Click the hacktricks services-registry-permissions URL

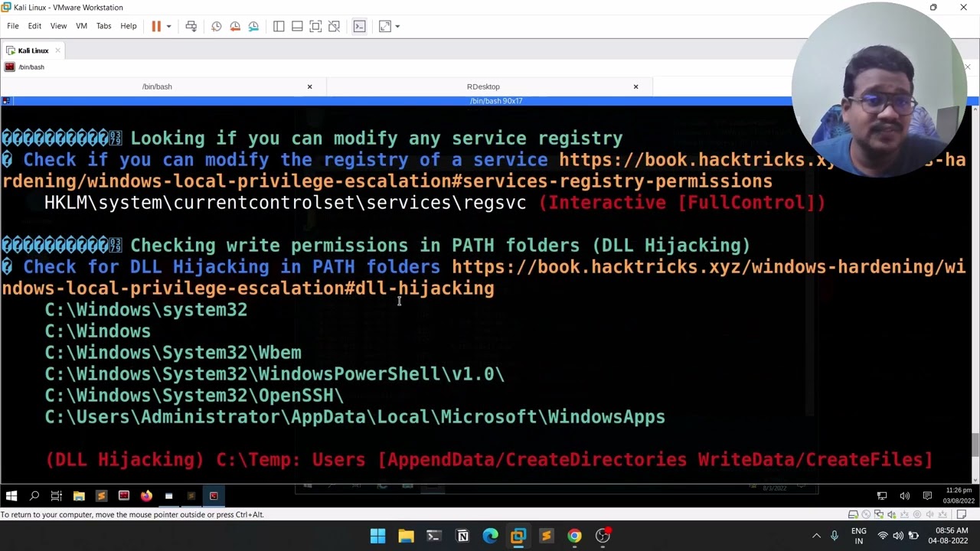(484, 170)
